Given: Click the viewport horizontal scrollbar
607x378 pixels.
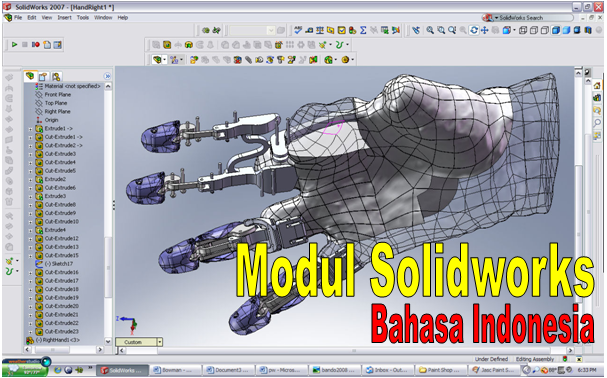Looking at the screenshot, I should [347, 351].
